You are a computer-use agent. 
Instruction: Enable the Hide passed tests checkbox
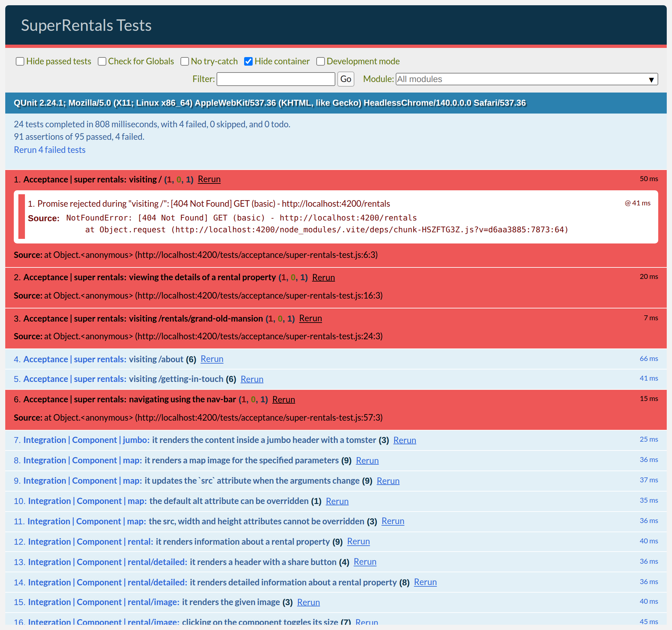click(x=20, y=61)
